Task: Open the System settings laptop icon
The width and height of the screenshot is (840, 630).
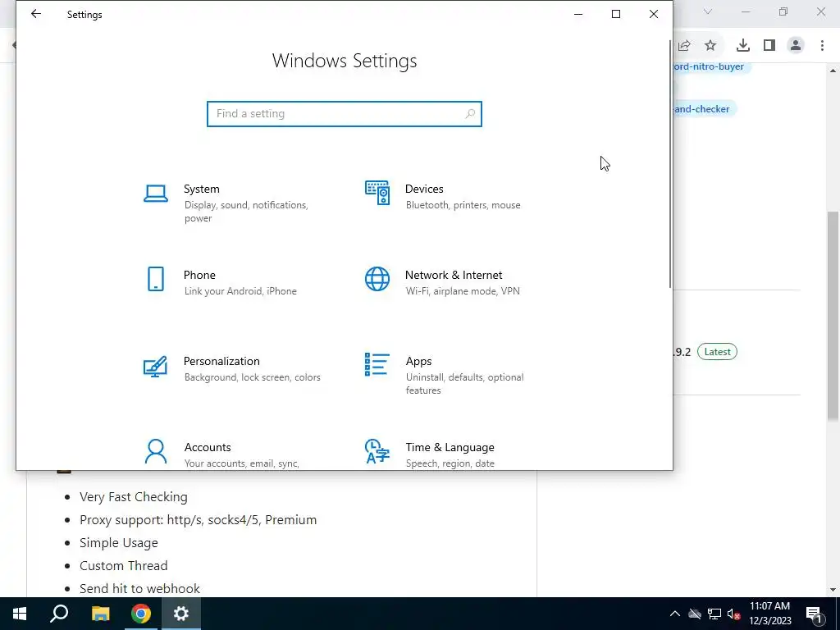Action: point(155,194)
